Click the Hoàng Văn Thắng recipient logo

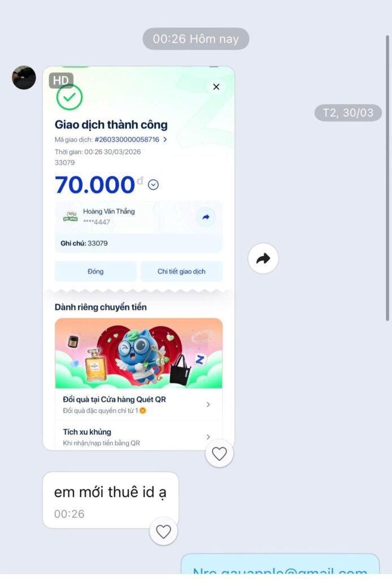coord(71,217)
